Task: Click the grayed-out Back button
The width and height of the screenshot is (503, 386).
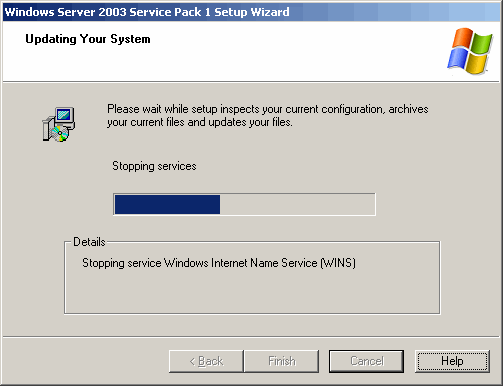Action: click(206, 361)
